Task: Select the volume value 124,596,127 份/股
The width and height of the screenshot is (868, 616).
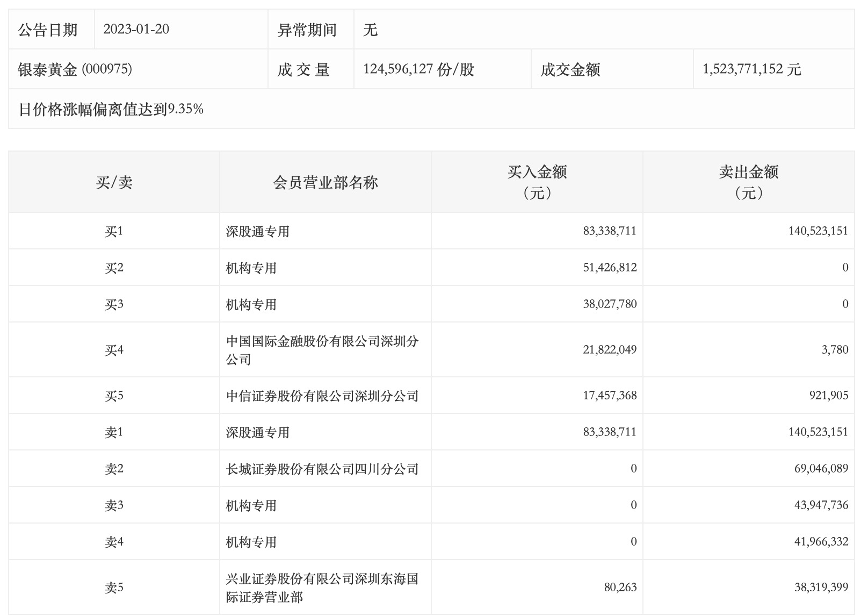Action: [418, 69]
